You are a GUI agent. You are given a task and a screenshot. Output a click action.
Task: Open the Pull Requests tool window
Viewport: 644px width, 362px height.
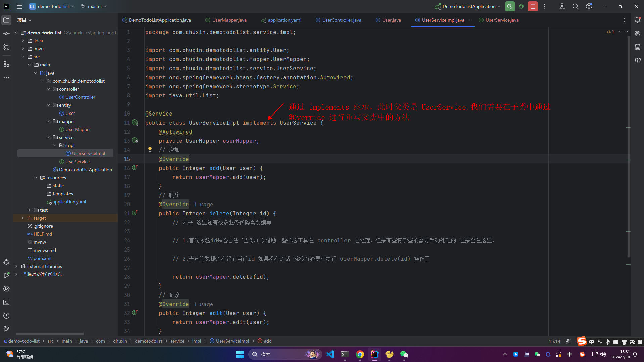click(x=6, y=47)
